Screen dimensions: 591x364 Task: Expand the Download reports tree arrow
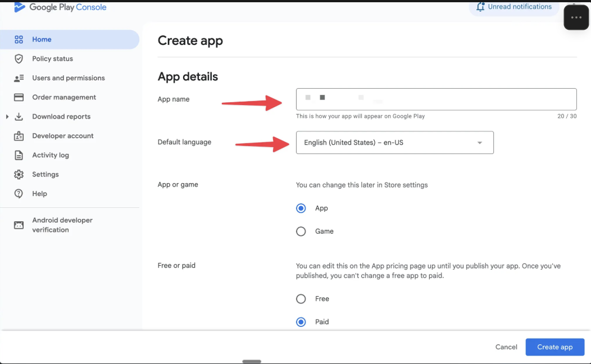[x=7, y=117]
